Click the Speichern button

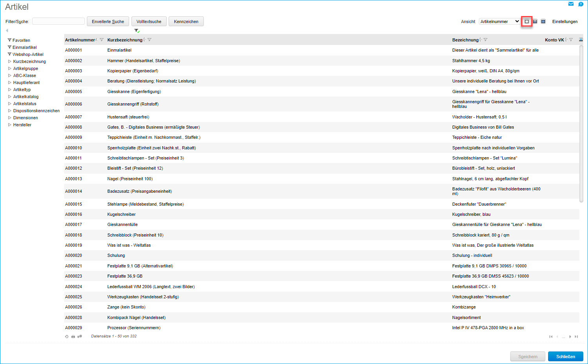[528, 357]
